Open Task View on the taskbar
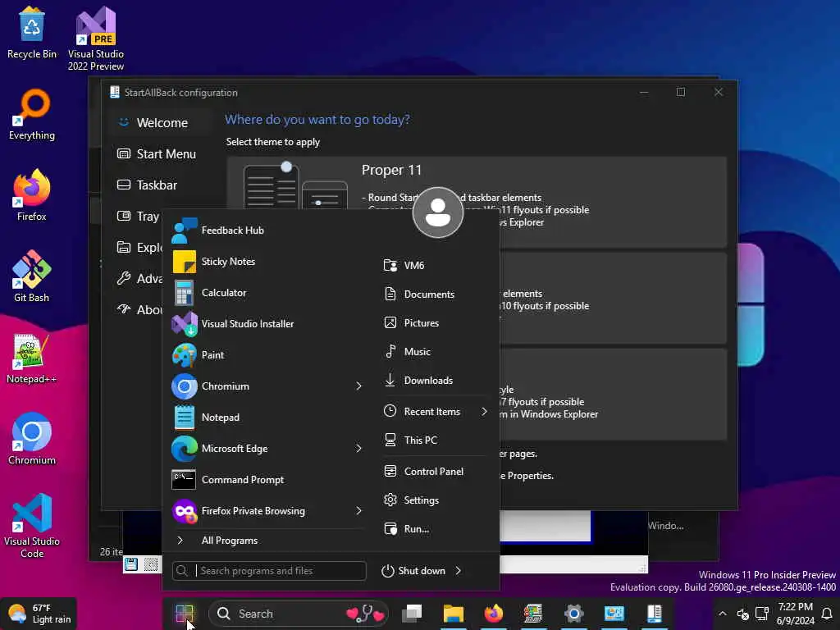The image size is (840, 630). 412,614
